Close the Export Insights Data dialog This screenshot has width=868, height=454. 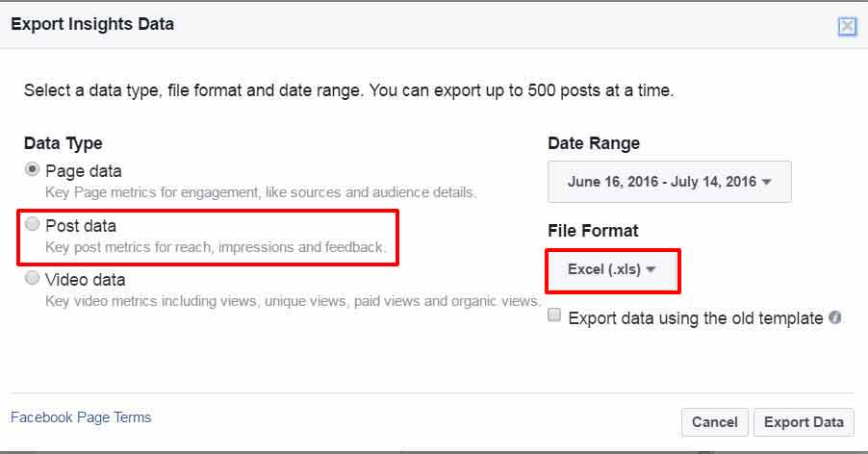847,26
